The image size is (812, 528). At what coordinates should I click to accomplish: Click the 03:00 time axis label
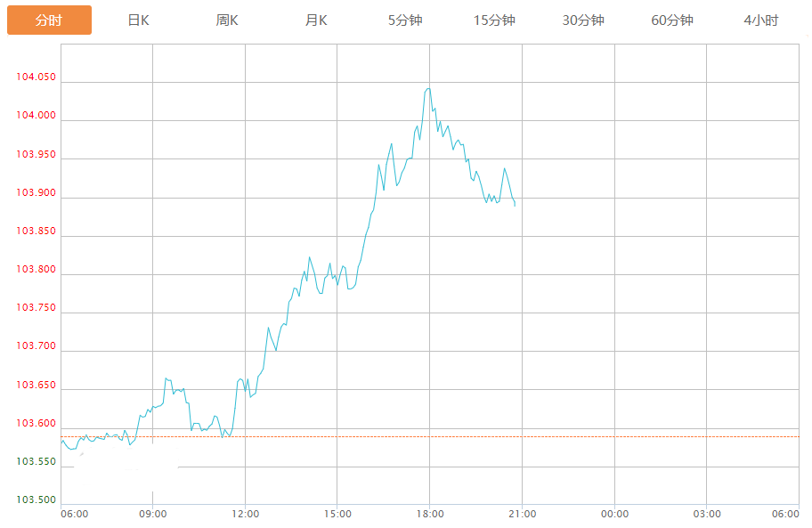pyautogui.click(x=706, y=514)
